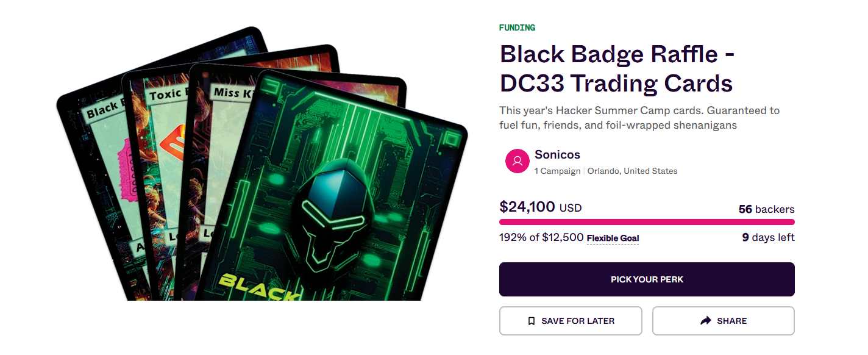The height and width of the screenshot is (355, 868).
Task: Click the $24,100 USD raised amount
Action: pos(541,207)
